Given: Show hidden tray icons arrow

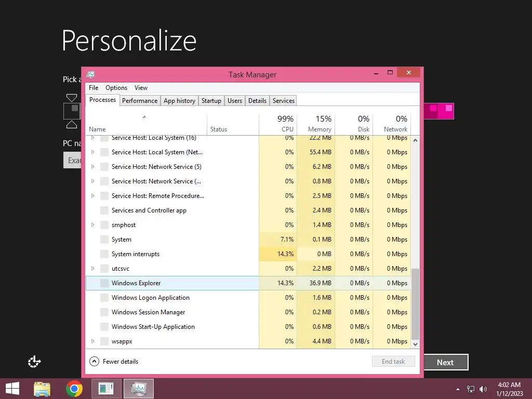Looking at the screenshot, I should [458, 389].
